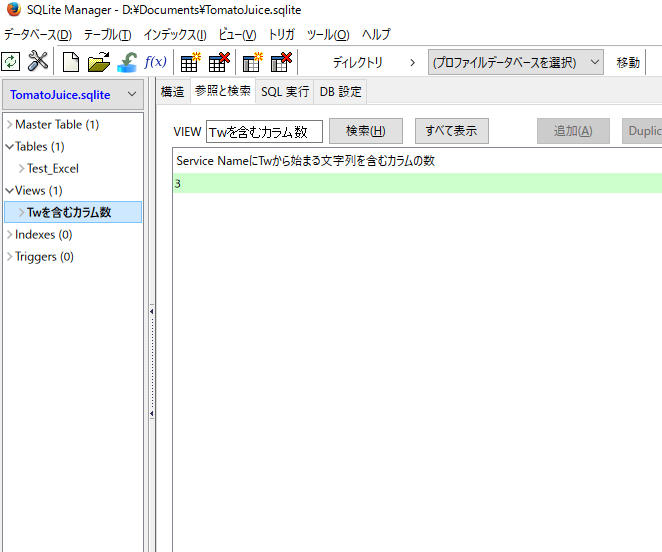This screenshot has width=662, height=552.
Task: Click the first create table icon
Action: pos(190,62)
